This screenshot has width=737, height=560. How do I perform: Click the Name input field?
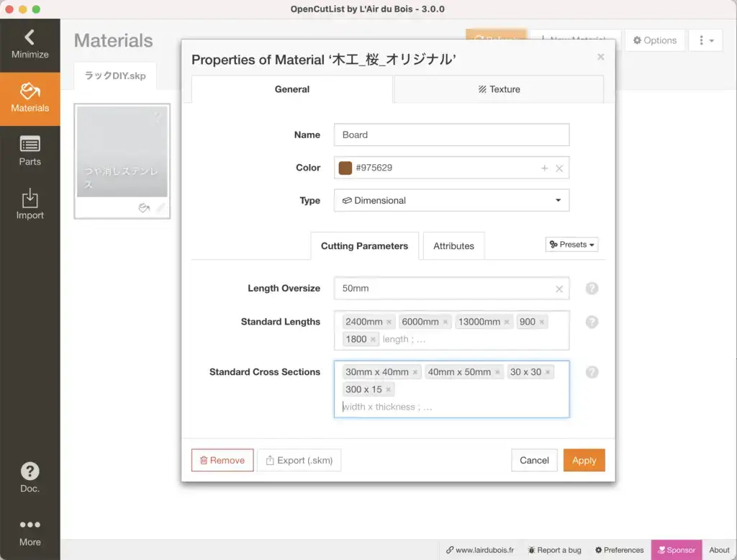(451, 135)
